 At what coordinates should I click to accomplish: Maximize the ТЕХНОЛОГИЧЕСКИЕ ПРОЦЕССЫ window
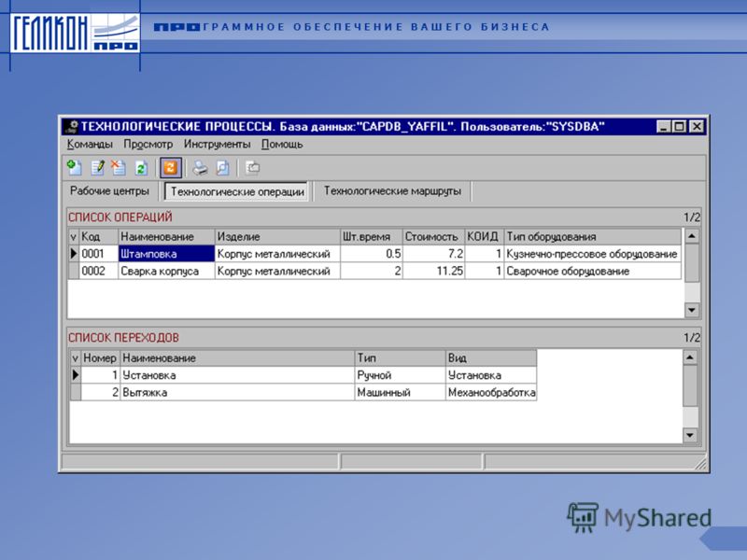679,127
